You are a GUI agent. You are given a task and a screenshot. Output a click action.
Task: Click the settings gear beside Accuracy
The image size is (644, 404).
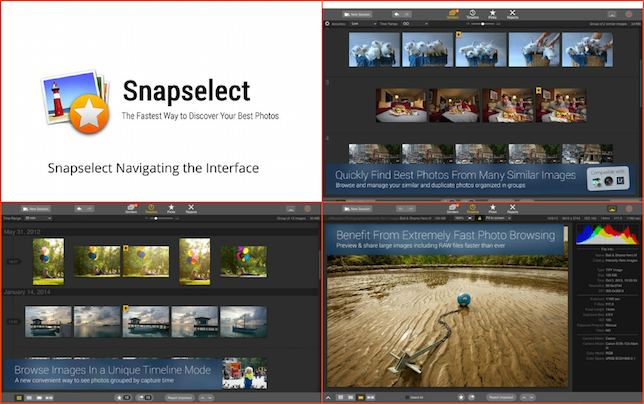pos(327,24)
